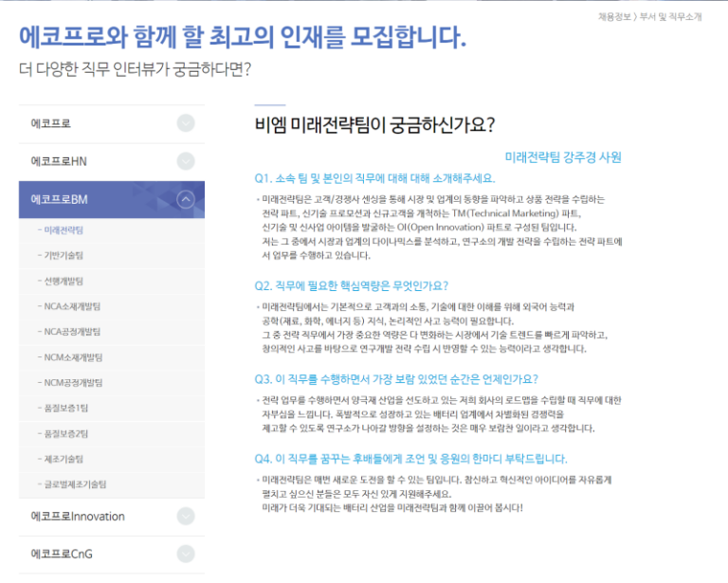Select 제조기술팀 from the sidebar
The image size is (728, 583).
64,459
